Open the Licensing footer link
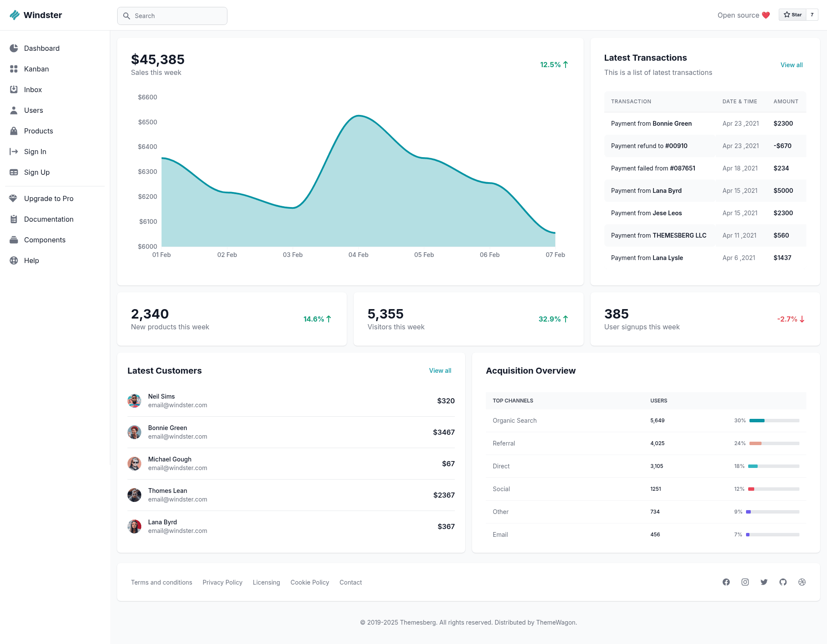This screenshot has height=644, width=827. coord(266,582)
